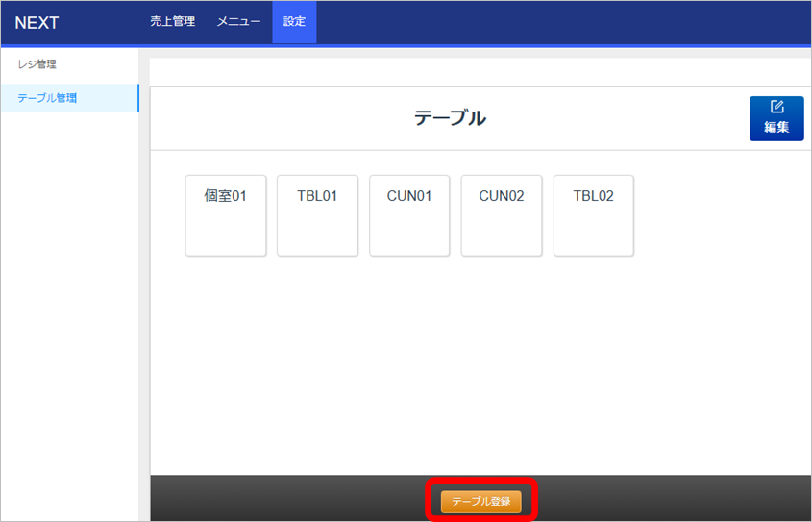
Task: Click the NEXT logo
Action: click(37, 23)
